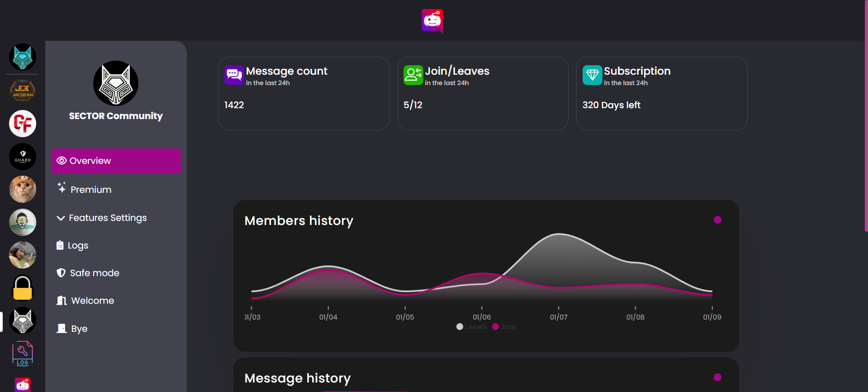
Task: Click the 01/05 chart axis label
Action: (405, 317)
